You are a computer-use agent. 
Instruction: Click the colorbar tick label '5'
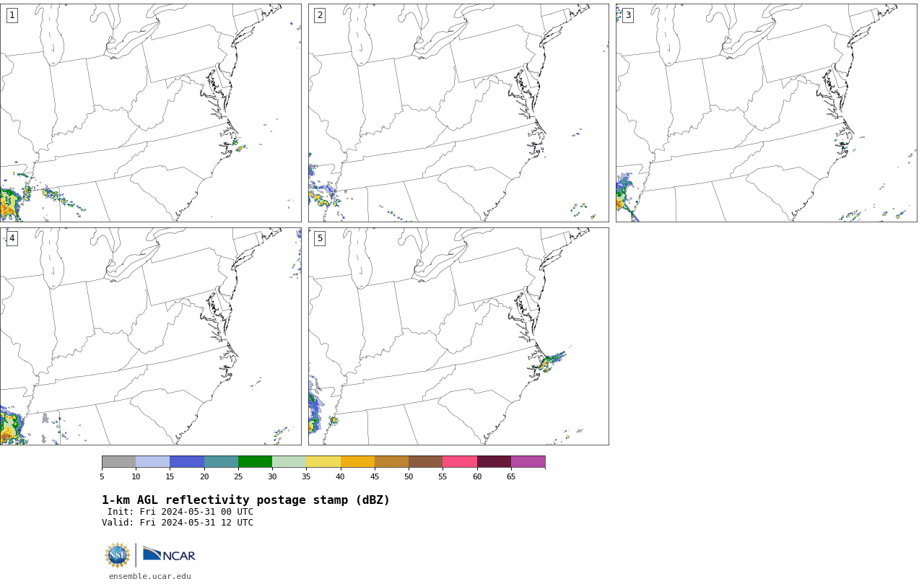[x=102, y=476]
